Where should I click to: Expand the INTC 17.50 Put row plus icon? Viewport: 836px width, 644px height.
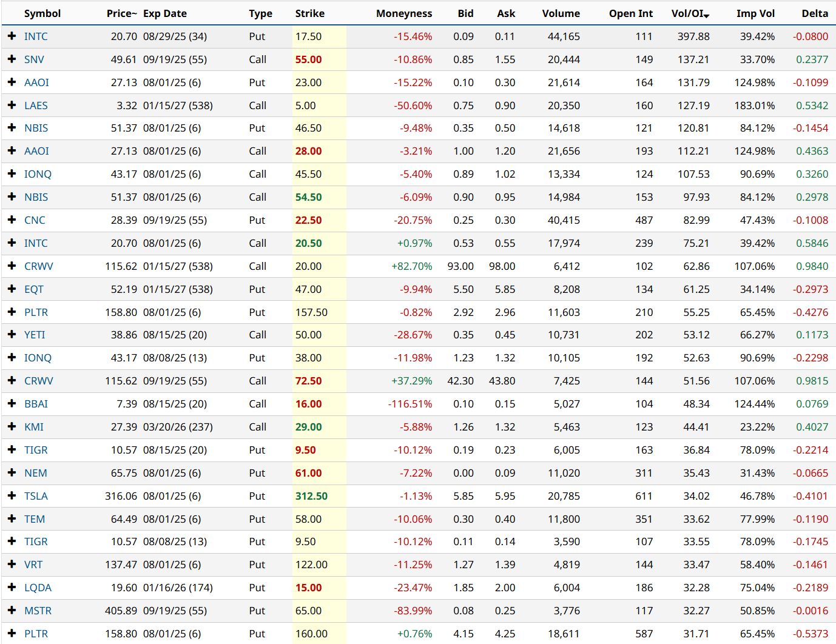click(x=12, y=36)
